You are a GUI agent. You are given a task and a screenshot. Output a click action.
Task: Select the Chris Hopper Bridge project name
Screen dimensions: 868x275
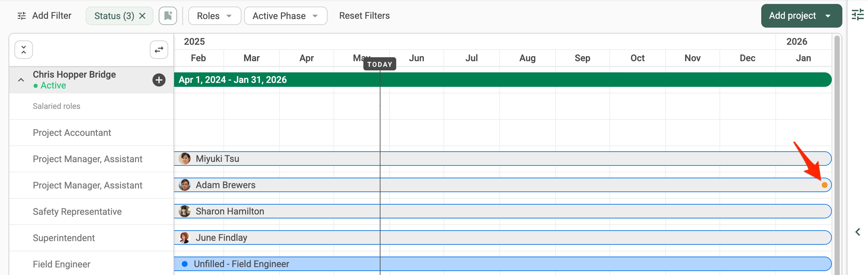[x=75, y=75]
